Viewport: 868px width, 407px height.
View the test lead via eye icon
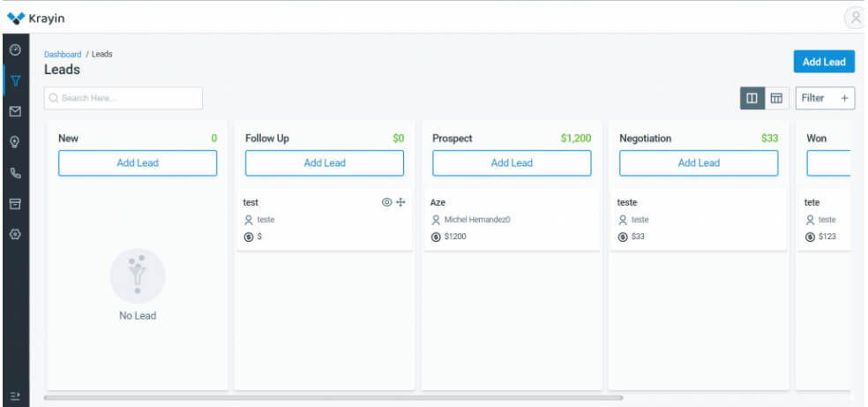click(386, 202)
